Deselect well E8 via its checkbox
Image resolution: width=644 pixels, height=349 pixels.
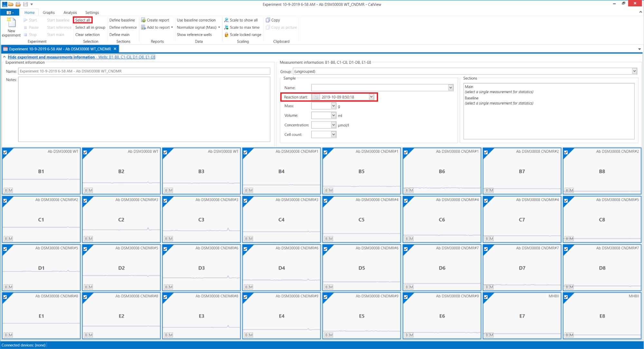(x=566, y=297)
